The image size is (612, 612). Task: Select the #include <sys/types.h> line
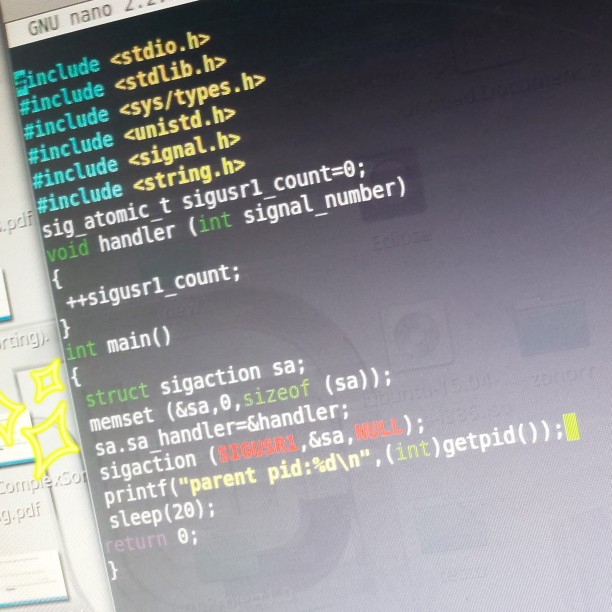pos(143,105)
